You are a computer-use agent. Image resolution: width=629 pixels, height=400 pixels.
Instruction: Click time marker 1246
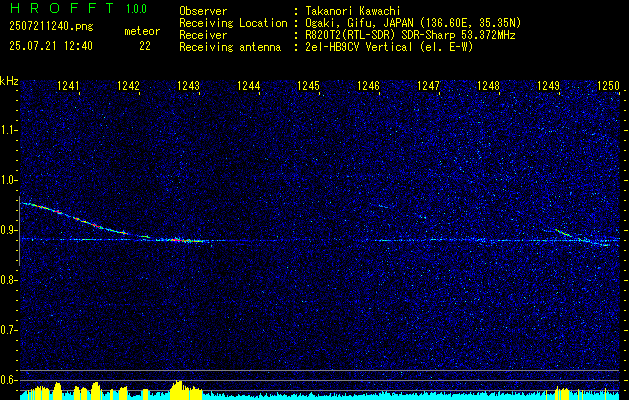368,85
